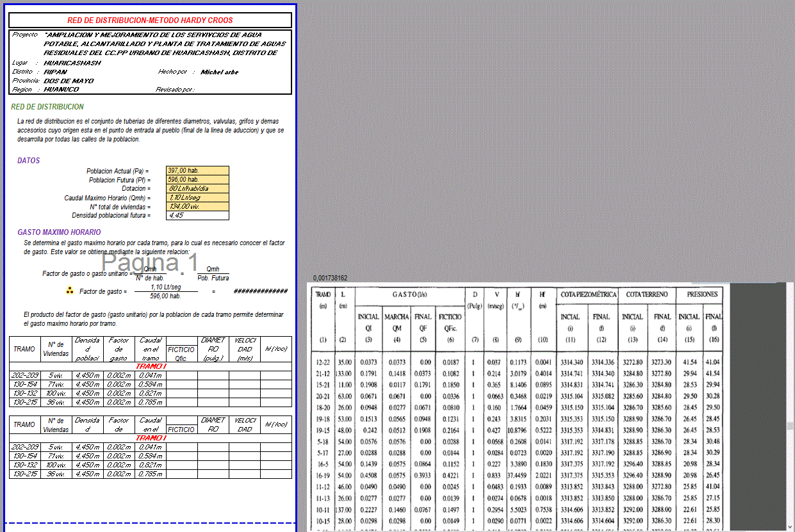Click the 'Poblacion Actual (Pa) =' label
This screenshot has height=532, width=795.
117,171
